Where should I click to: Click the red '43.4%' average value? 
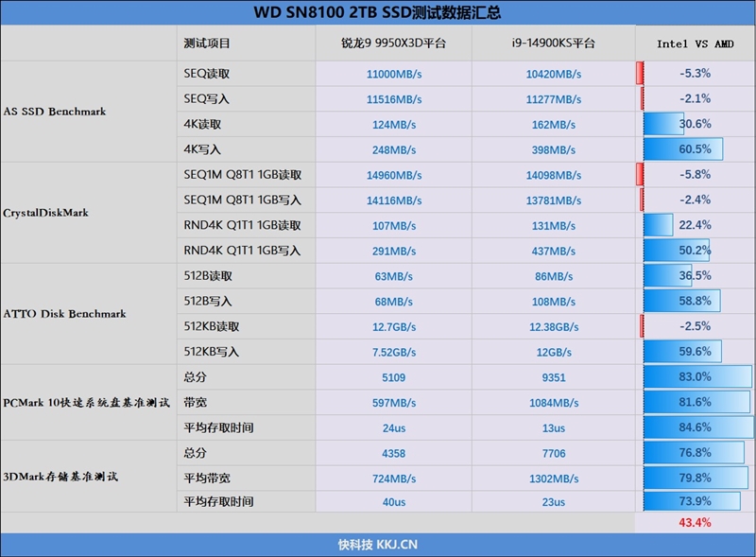point(695,522)
